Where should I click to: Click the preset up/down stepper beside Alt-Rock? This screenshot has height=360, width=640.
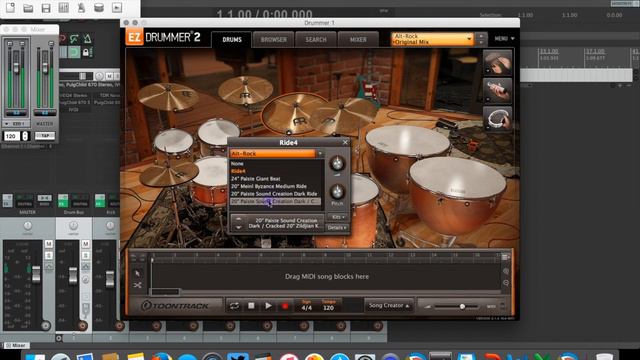[x=481, y=39]
